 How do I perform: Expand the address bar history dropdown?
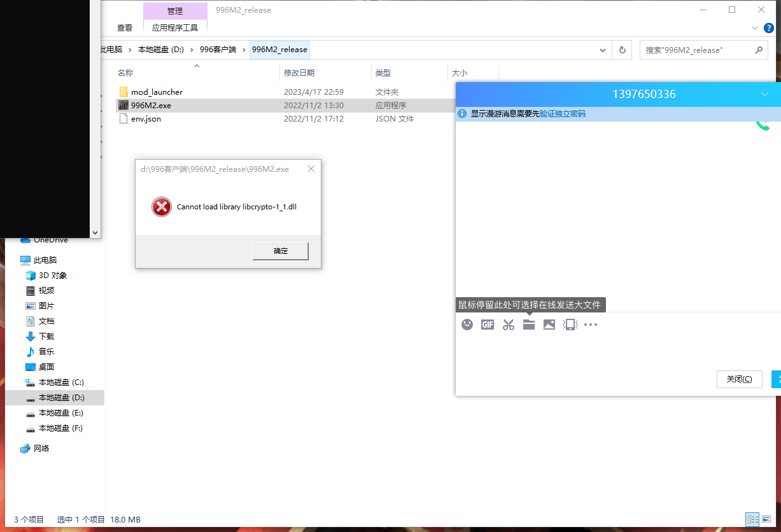(x=603, y=50)
